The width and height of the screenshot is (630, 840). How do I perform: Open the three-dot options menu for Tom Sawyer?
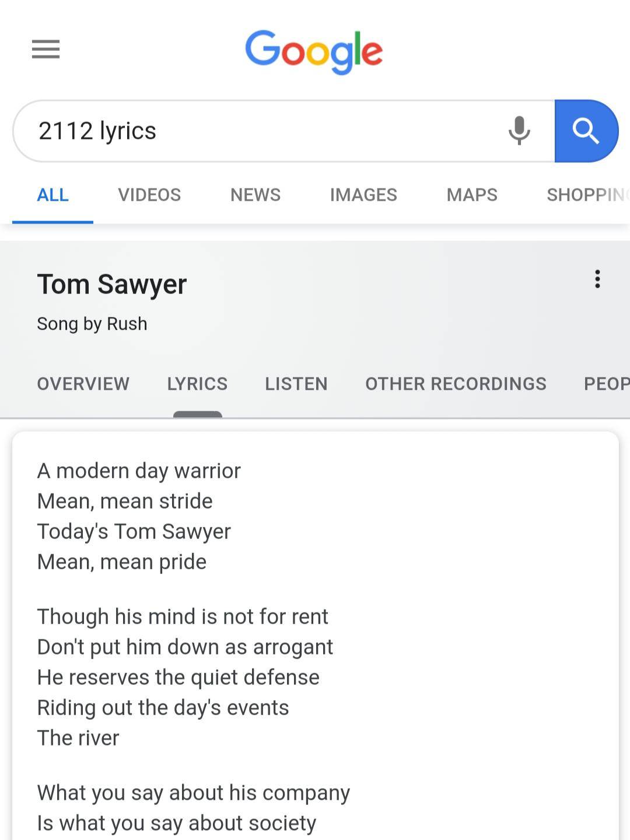pos(597,279)
